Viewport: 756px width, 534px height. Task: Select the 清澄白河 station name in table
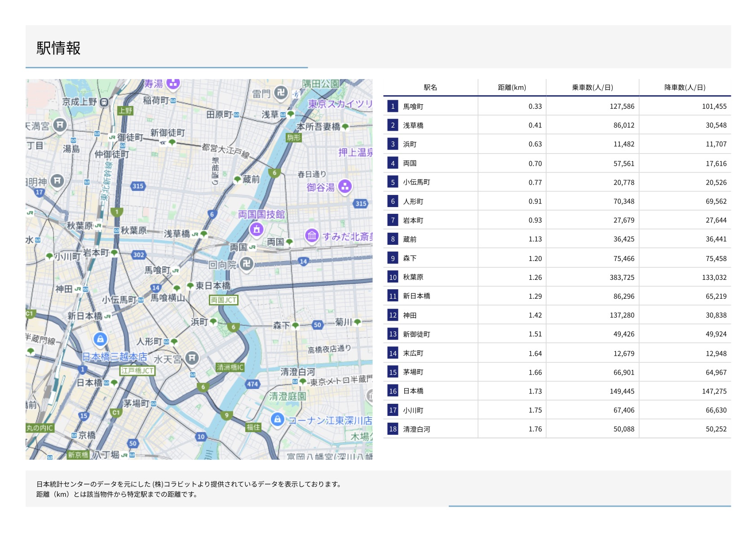(416, 429)
